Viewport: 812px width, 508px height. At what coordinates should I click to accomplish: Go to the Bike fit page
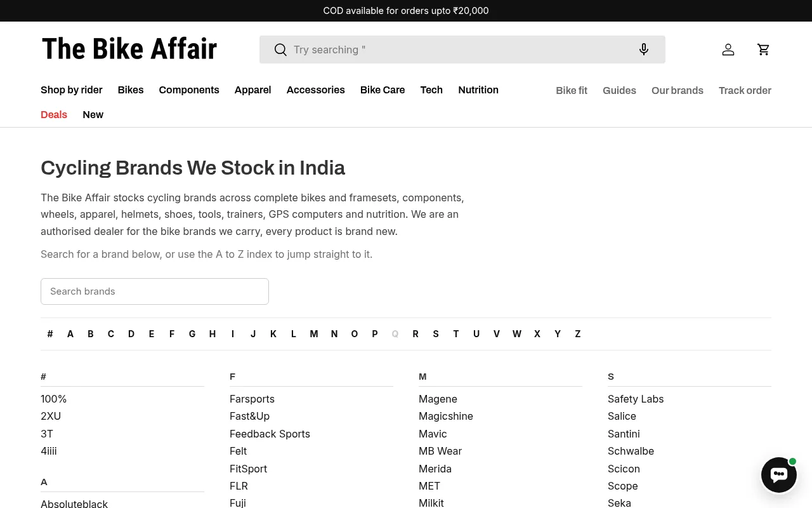click(572, 91)
